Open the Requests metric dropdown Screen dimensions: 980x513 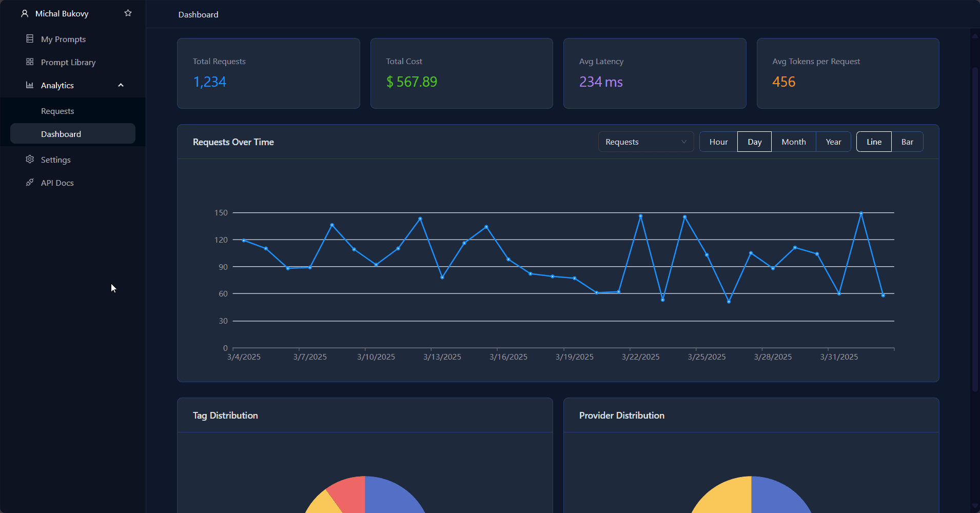click(x=646, y=142)
